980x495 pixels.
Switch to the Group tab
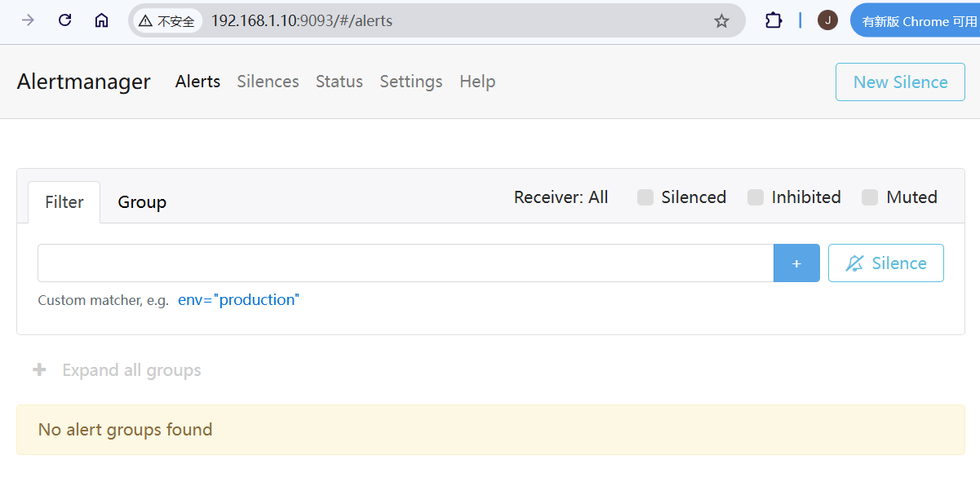142,202
